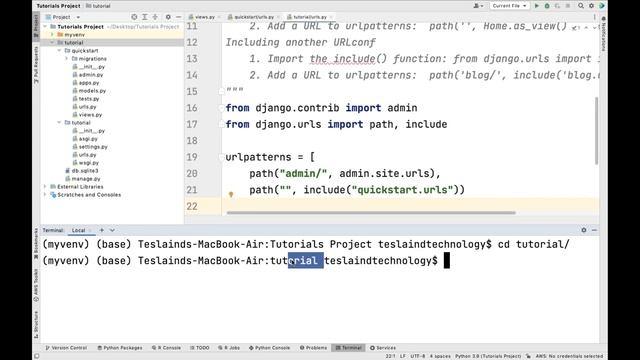Open Project panel options gear

coord(168,17)
